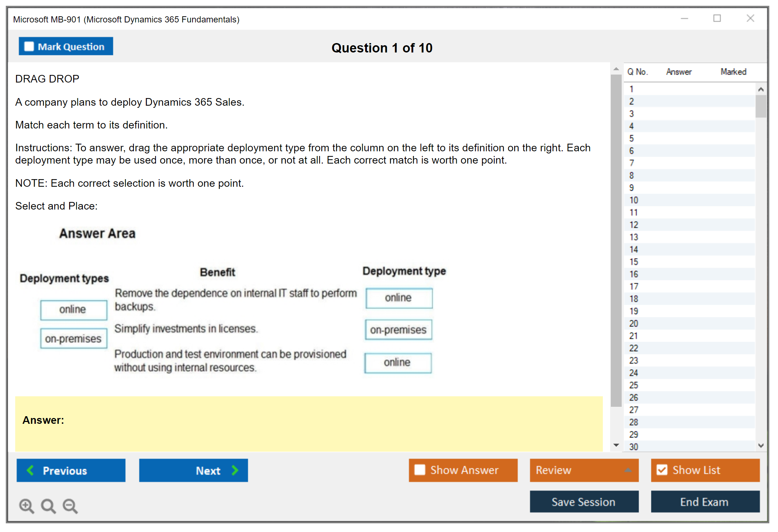Click the zoom out magnifier icon
778x532 pixels.
point(70,505)
